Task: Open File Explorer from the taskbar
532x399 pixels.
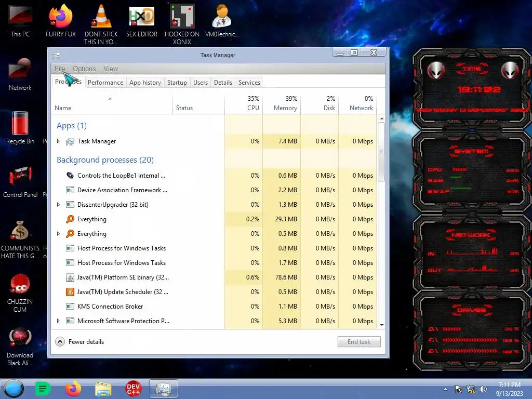Action: click(x=103, y=389)
